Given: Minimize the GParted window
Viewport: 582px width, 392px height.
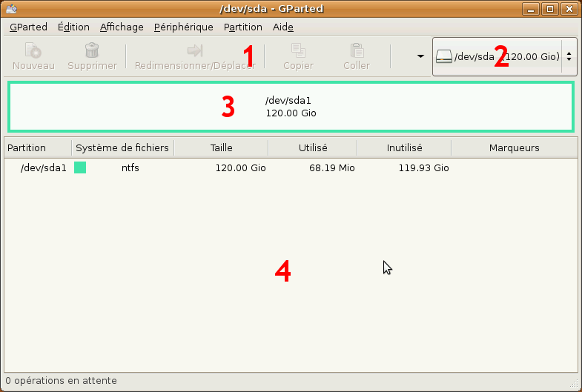Looking at the screenshot, I should point(531,9).
